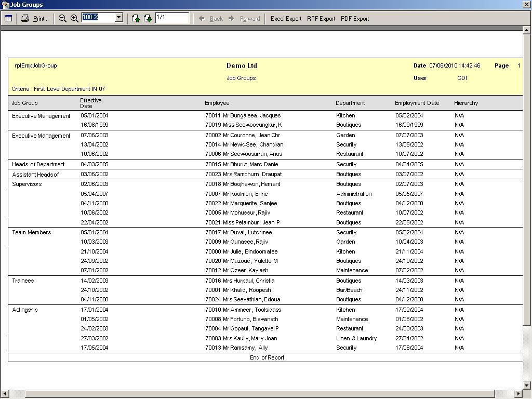Image resolution: width=532 pixels, height=399 pixels.
Task: Go to next page with down arrow
Action: coord(148,18)
